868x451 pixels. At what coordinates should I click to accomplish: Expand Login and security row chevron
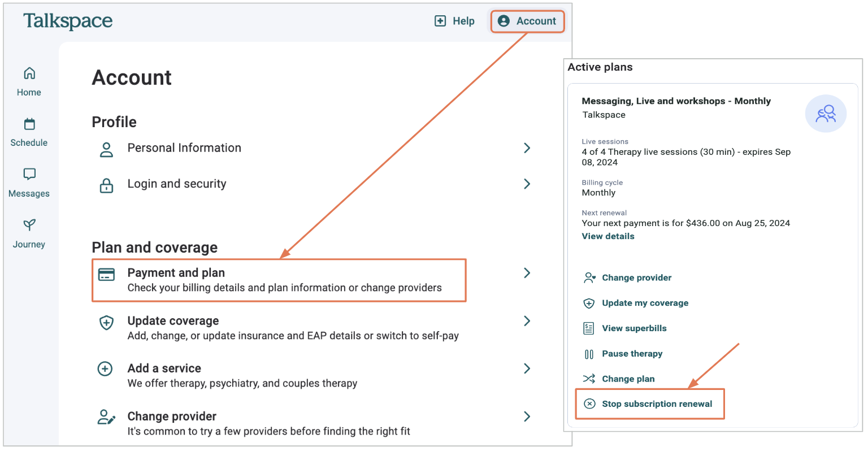527,184
